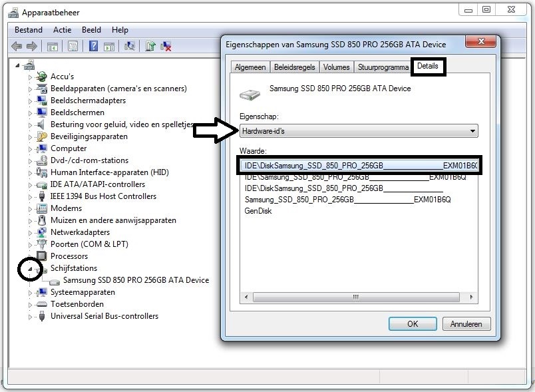Screen dimensions: 535x392
Task: Switch to the Stuurprogramma tab
Action: (x=382, y=67)
